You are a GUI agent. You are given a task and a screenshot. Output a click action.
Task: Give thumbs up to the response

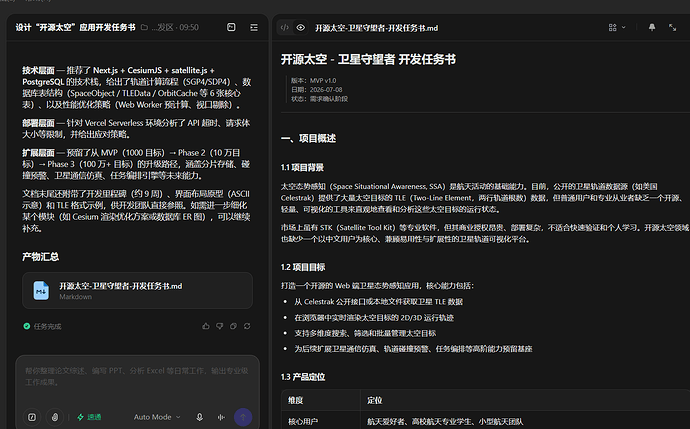(206, 326)
